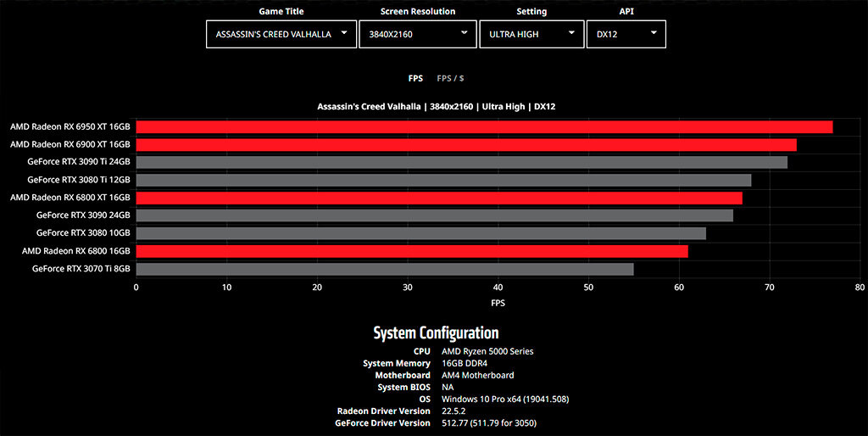Open the API DX12 dropdown

point(626,34)
